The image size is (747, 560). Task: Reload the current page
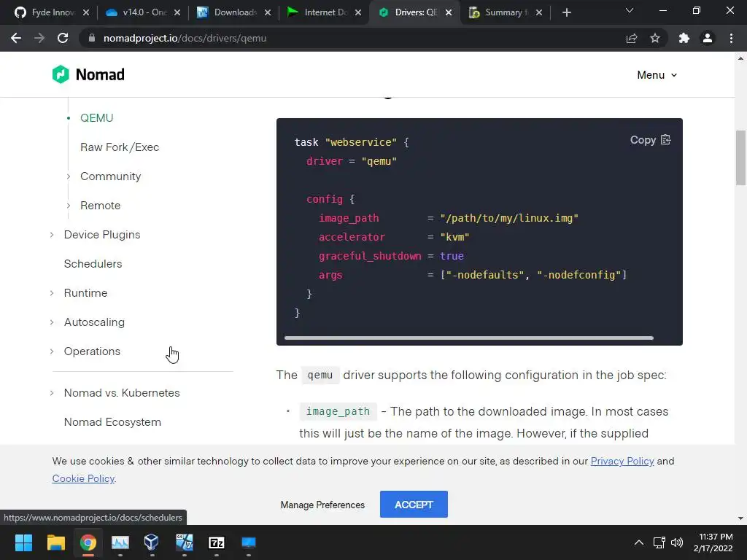click(63, 38)
